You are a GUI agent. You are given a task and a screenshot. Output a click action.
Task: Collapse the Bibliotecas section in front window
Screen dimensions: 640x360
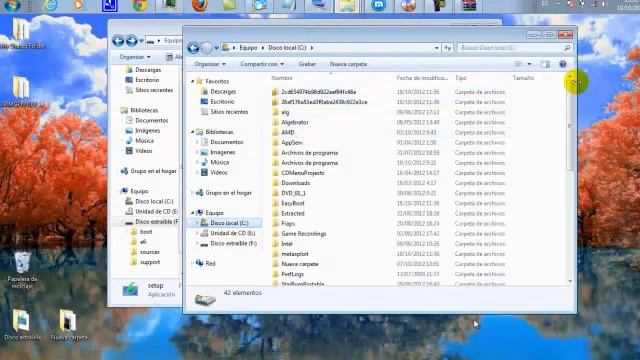click(192, 132)
